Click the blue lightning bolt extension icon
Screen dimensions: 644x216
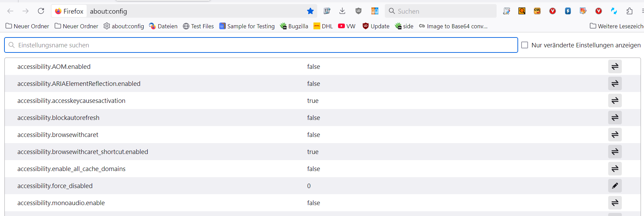coord(568,11)
